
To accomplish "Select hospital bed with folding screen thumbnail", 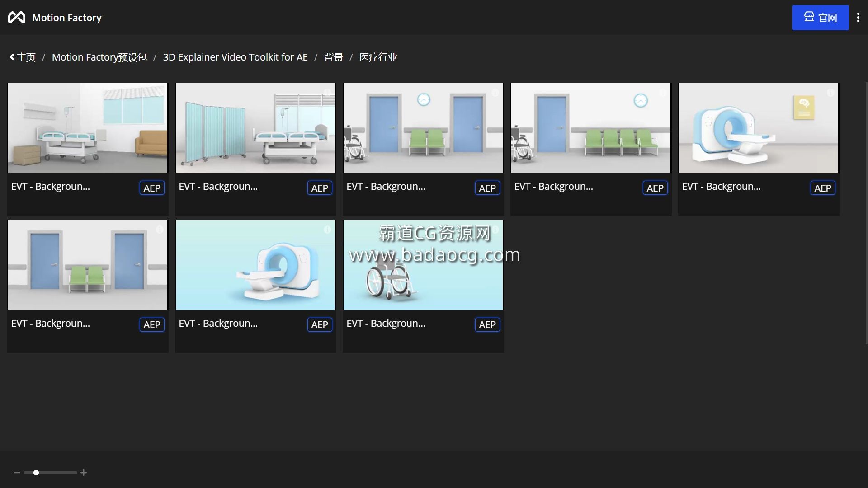I will pyautogui.click(x=255, y=128).
